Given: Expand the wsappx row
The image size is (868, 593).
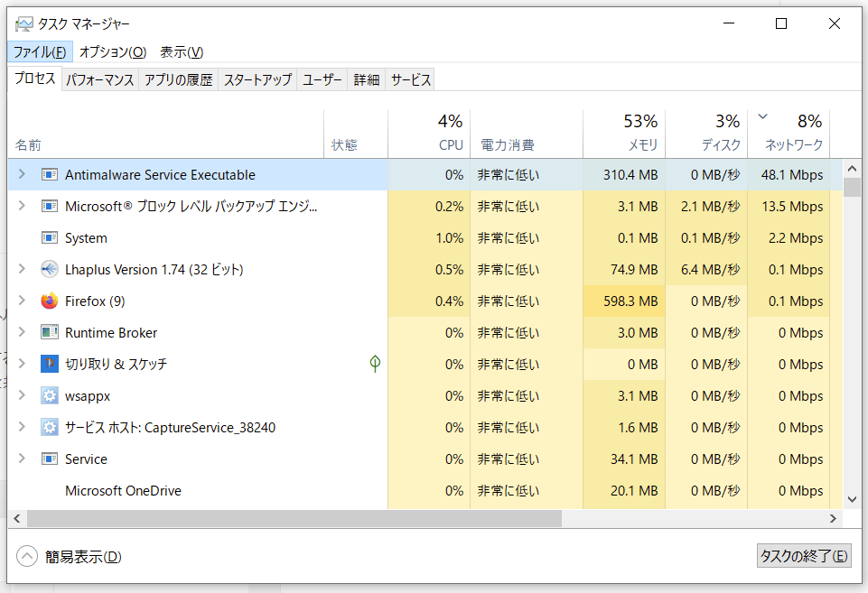Looking at the screenshot, I should [x=22, y=395].
